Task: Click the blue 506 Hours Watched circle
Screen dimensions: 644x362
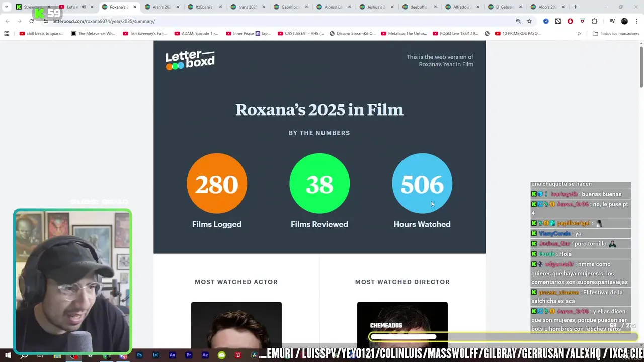Action: 422,184
